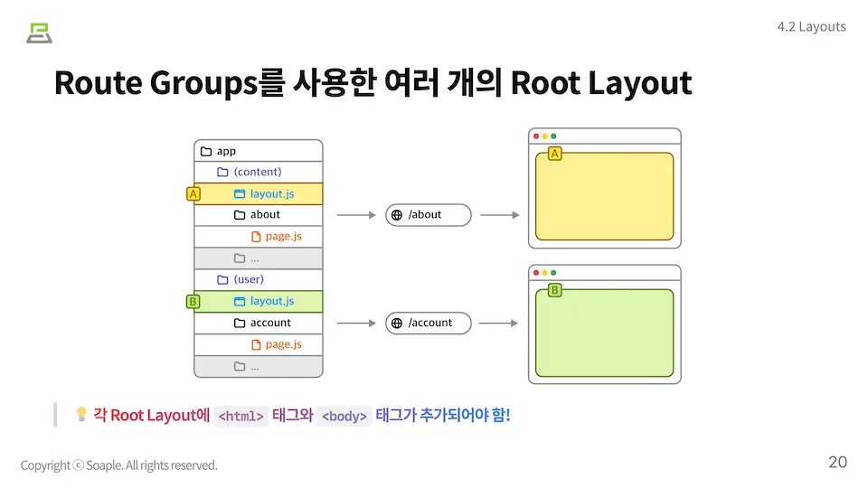Click the yellow A badge beside layout.js

(x=193, y=194)
